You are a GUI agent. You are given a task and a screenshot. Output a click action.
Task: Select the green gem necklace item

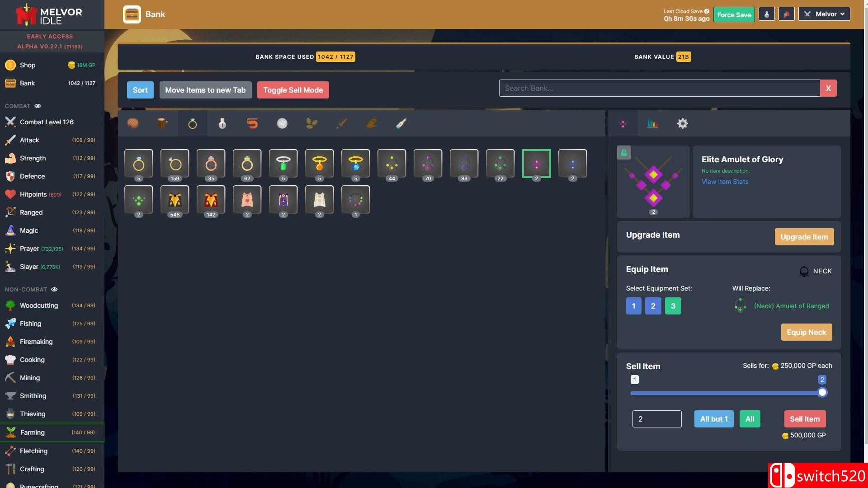(283, 164)
